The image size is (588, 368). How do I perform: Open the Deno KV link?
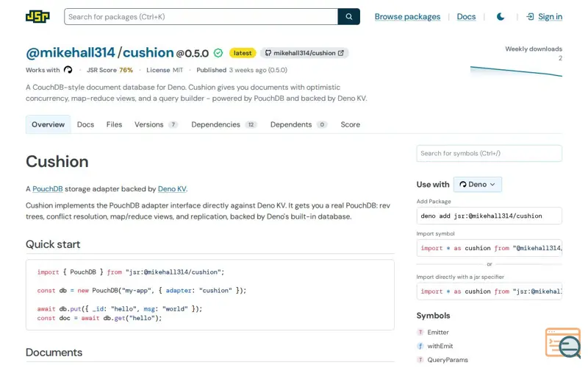[172, 189]
